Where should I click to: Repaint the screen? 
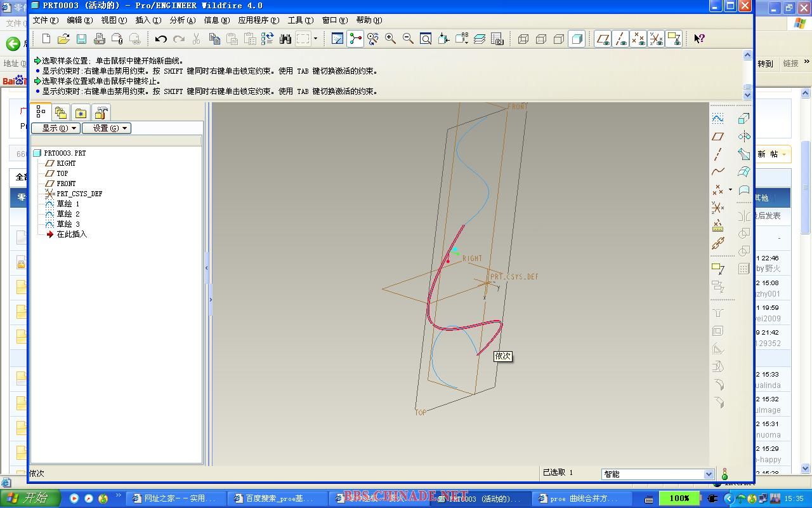click(337, 39)
